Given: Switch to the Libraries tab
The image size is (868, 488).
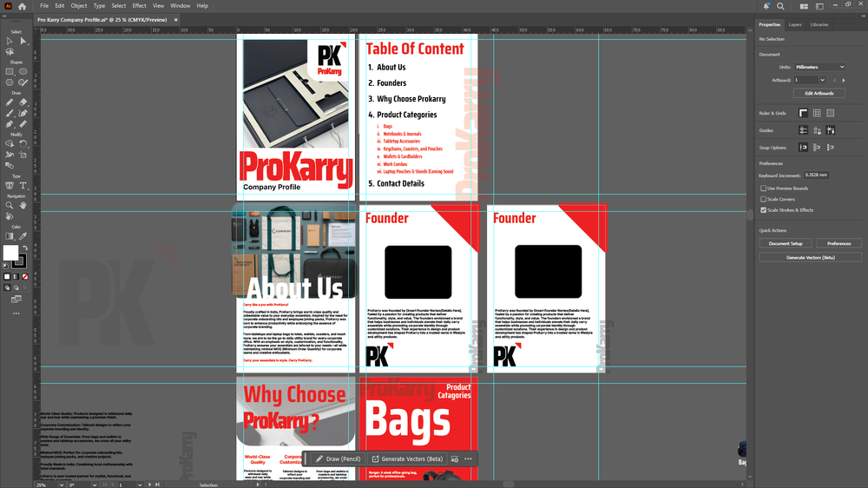Looking at the screenshot, I should 819,24.
